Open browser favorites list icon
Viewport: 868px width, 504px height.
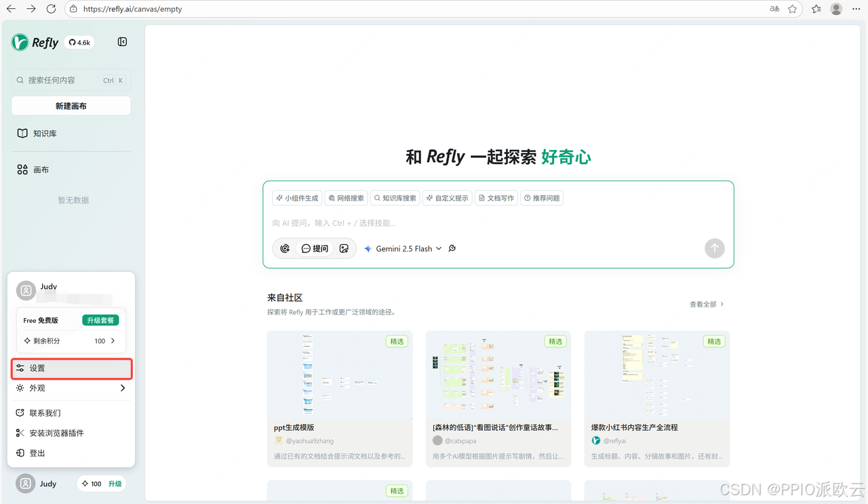(x=816, y=9)
